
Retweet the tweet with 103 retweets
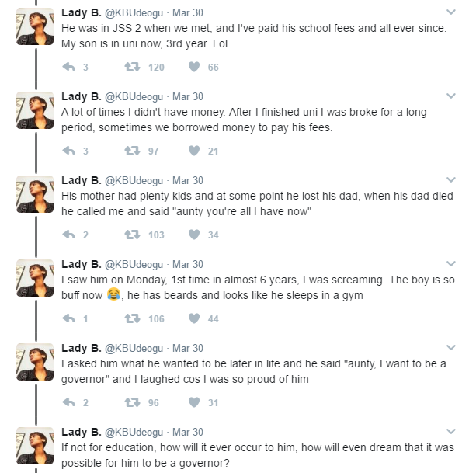[x=132, y=235]
